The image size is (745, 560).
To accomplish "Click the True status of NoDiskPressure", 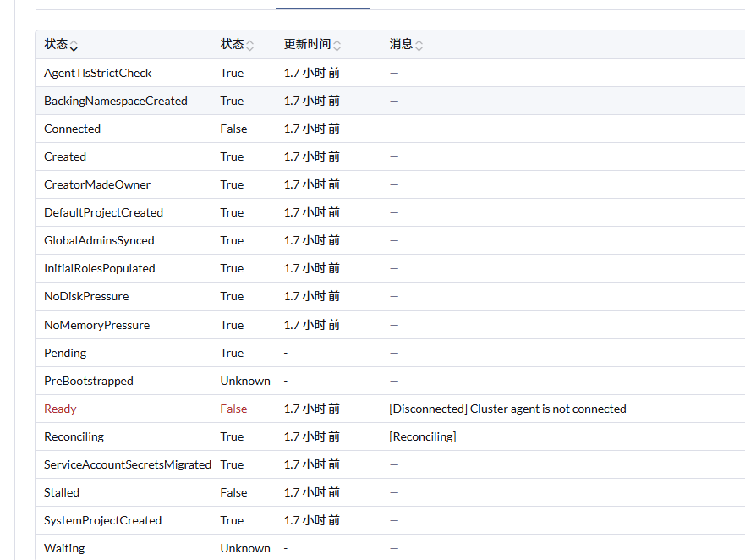I will (x=232, y=297).
